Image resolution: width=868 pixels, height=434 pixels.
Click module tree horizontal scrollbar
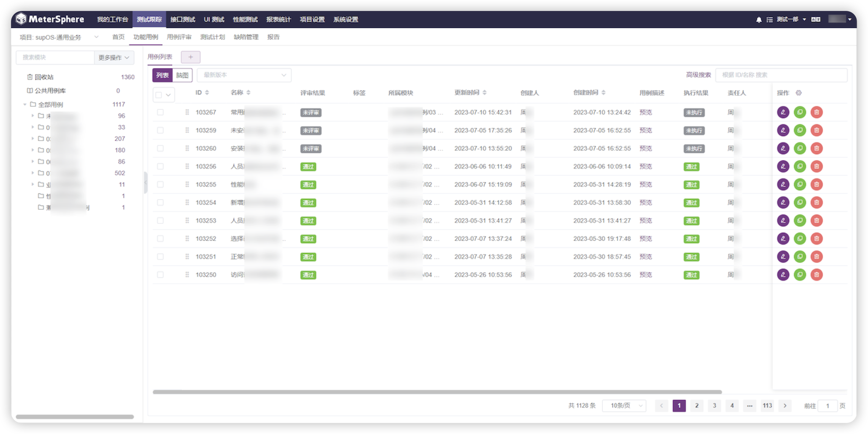click(x=75, y=417)
